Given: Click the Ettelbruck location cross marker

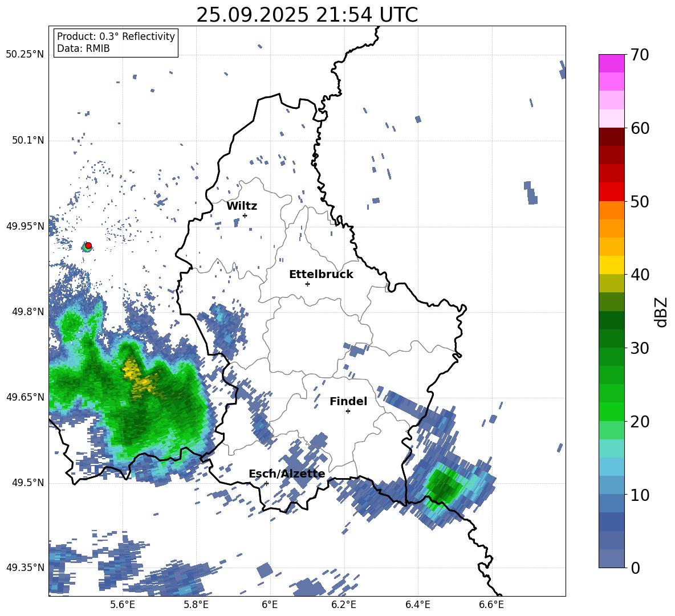Looking at the screenshot, I should coord(307,284).
